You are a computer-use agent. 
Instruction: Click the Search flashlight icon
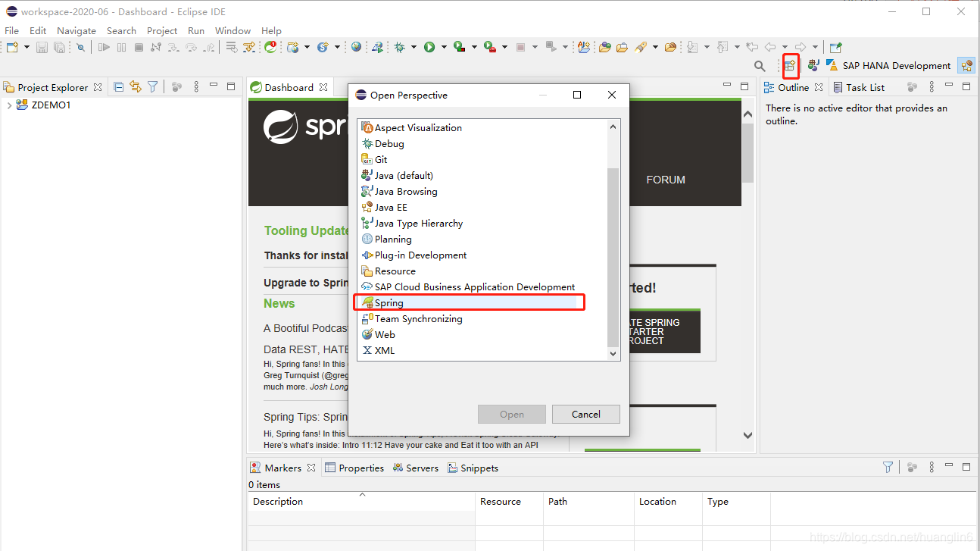[x=641, y=47]
